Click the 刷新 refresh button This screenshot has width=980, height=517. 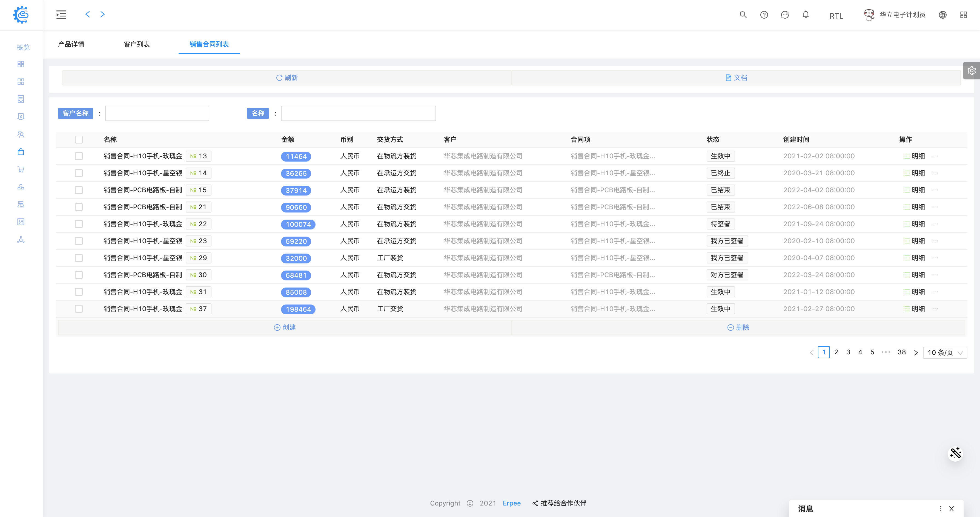[287, 77]
